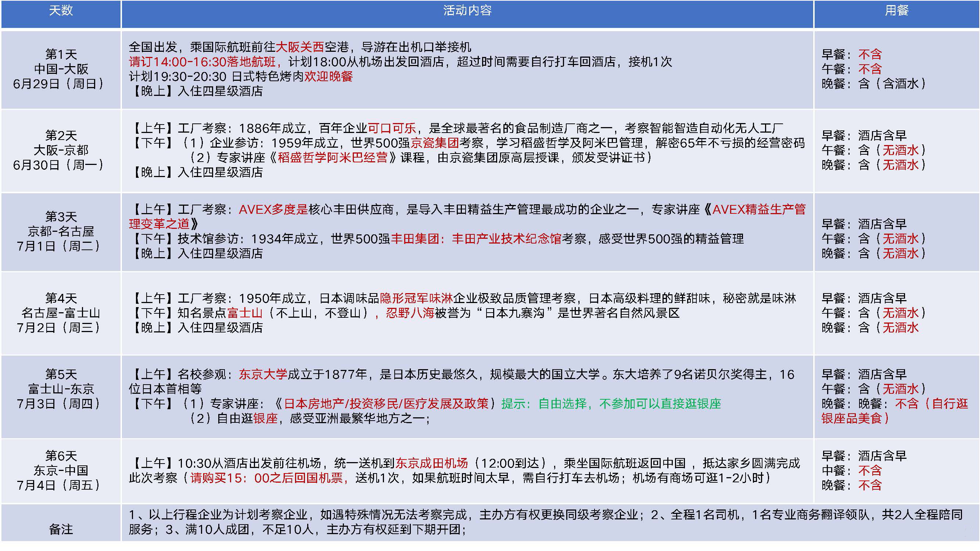
Task: Click red text AVEX多度是
Action: pos(273,209)
